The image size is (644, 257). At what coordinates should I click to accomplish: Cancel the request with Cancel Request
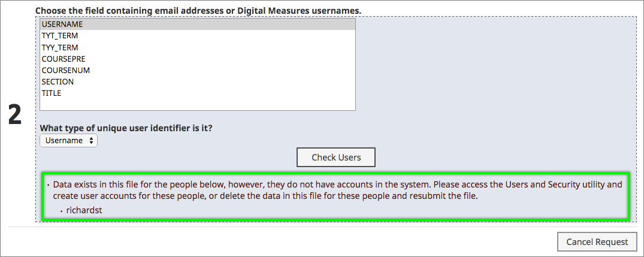coord(597,242)
